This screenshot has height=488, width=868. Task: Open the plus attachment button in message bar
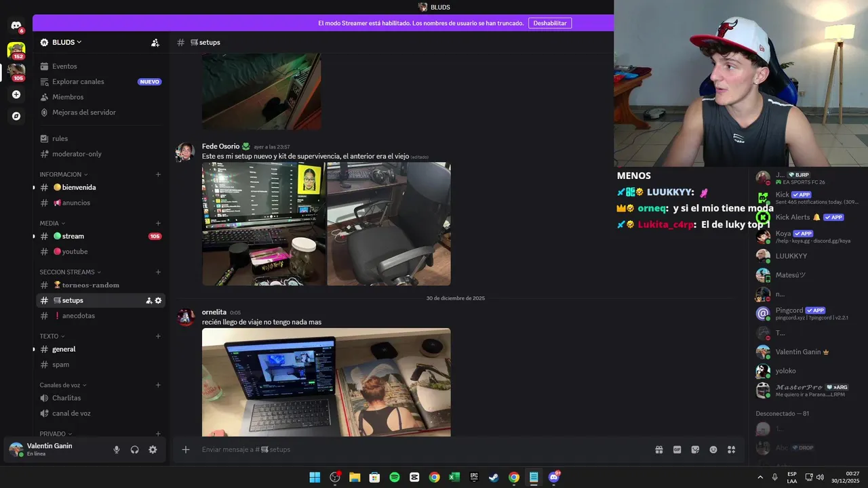pos(186,449)
